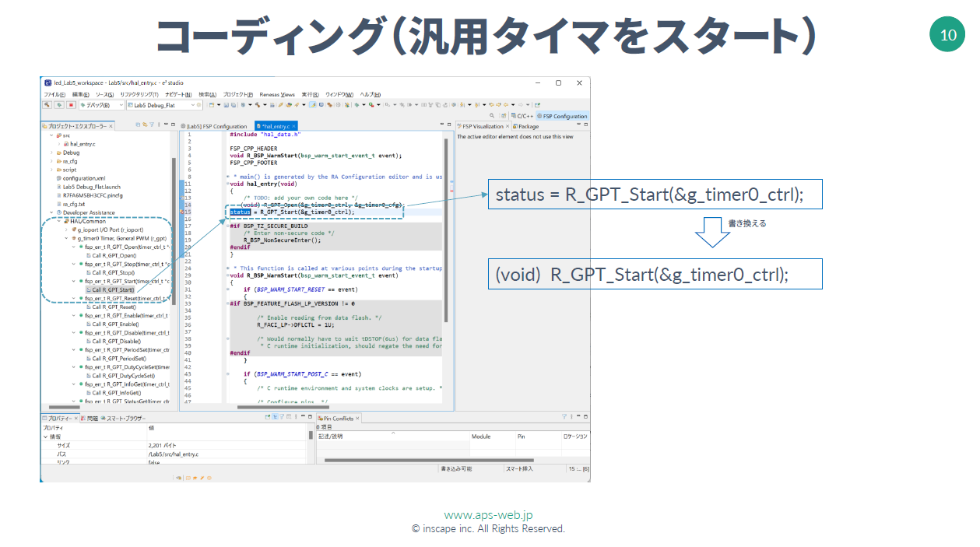The height and width of the screenshot is (547, 980).
Task: Expand the hal_entry.c tree node
Action: click(x=58, y=144)
